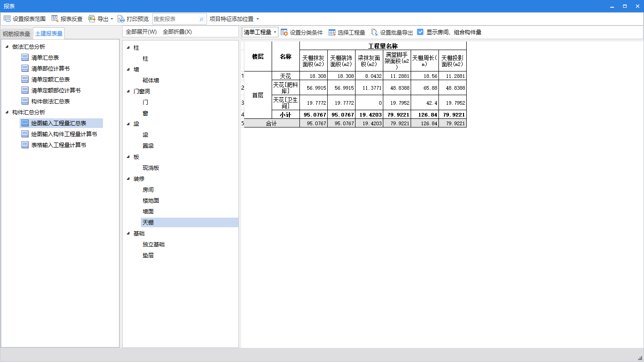
Task: Click 设置报表范围 label
Action: click(x=29, y=19)
